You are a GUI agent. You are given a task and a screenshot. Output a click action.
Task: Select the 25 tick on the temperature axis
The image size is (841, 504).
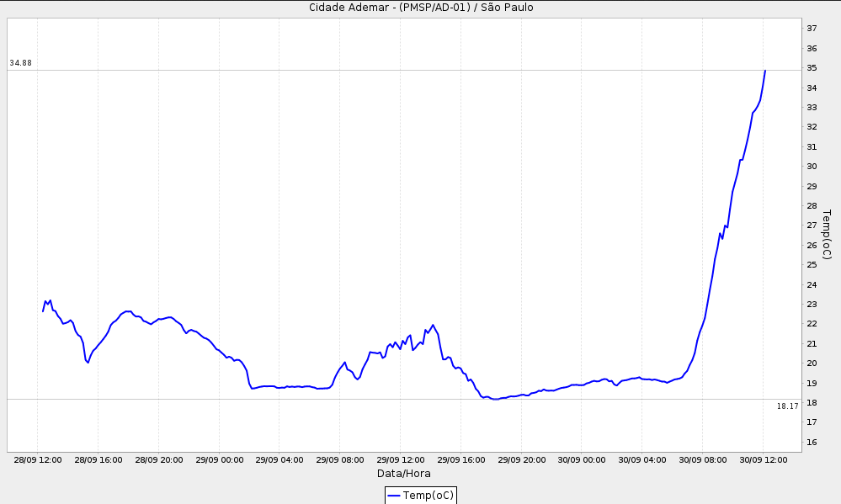(812, 265)
